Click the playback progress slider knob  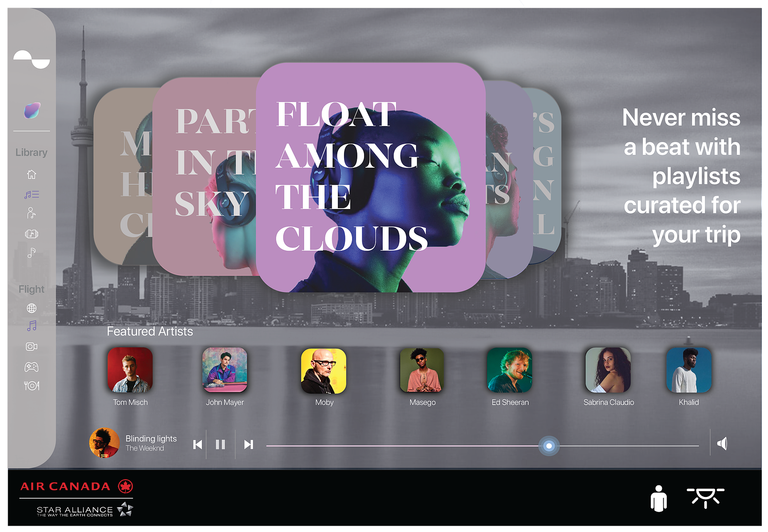[x=549, y=446]
